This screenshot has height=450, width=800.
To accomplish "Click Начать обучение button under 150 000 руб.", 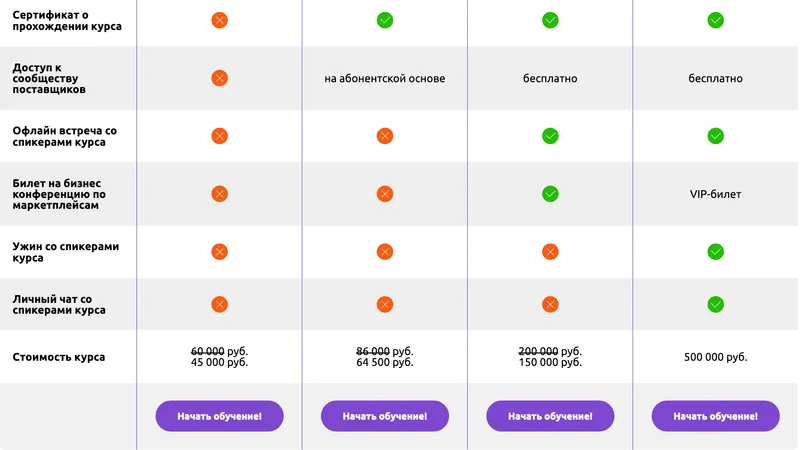I will 550,416.
